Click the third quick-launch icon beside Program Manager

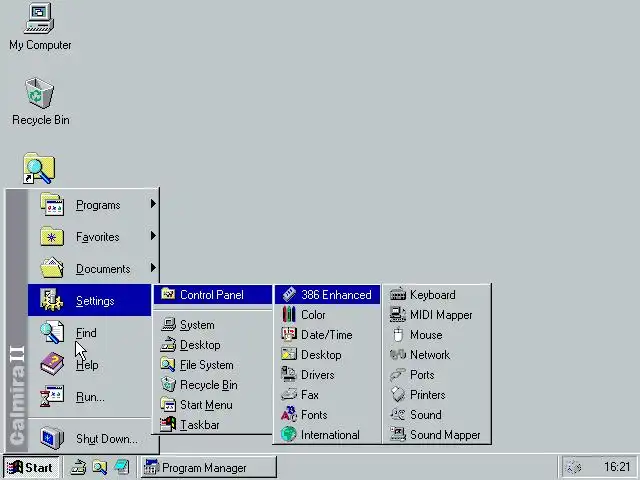point(122,467)
